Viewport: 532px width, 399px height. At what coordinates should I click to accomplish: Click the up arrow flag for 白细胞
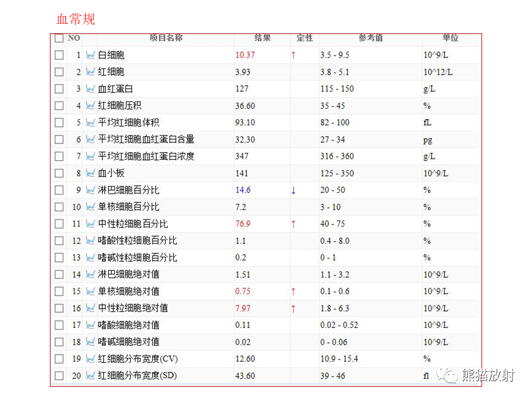coord(294,55)
